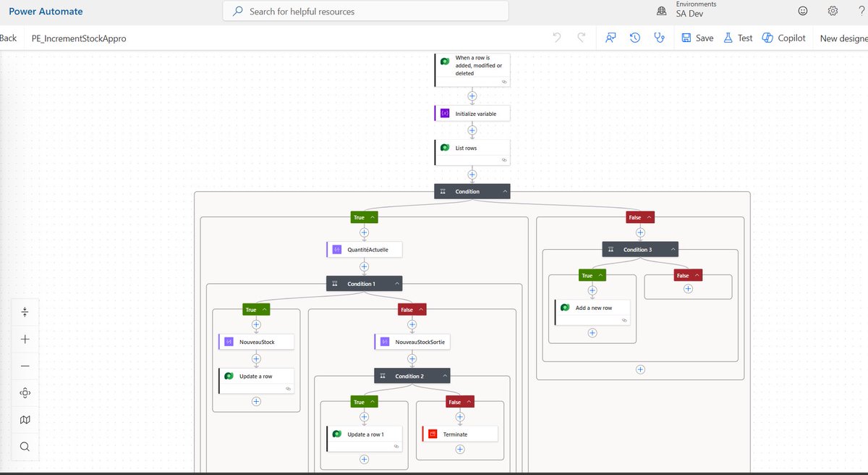
Task: Click the plus above QuantitéActuelle
Action: click(x=364, y=232)
